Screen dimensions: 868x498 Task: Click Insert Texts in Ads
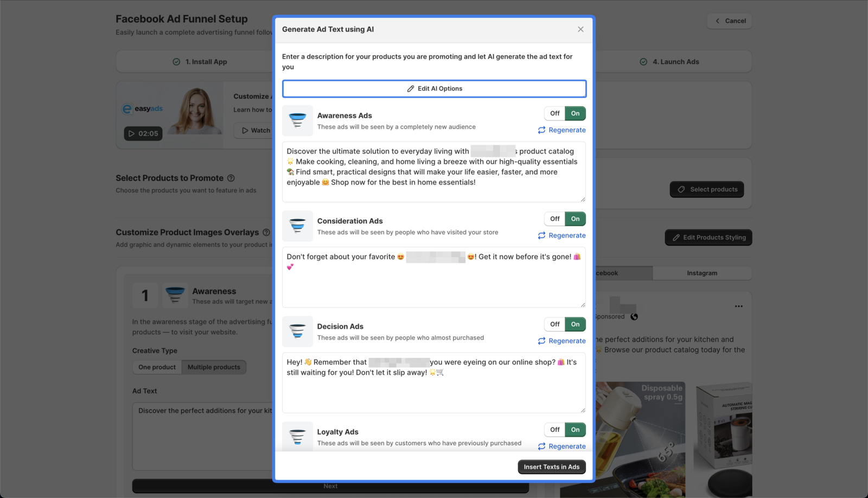point(551,467)
